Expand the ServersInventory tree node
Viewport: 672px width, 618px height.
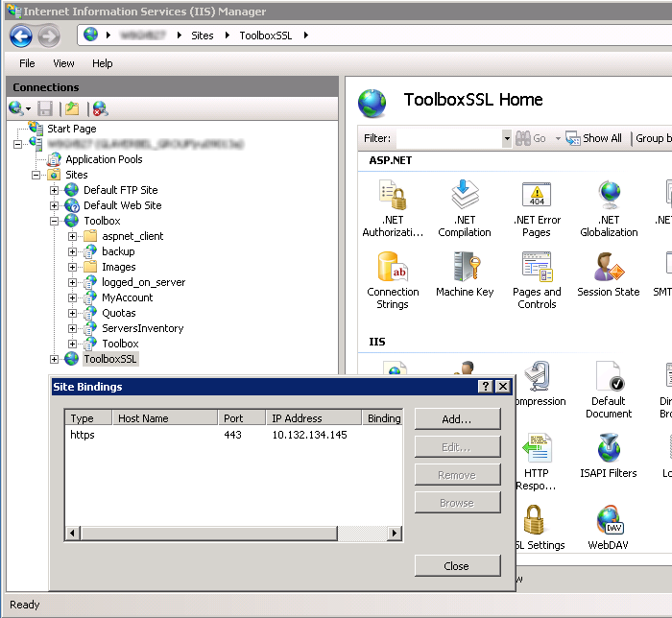pyautogui.click(x=73, y=328)
